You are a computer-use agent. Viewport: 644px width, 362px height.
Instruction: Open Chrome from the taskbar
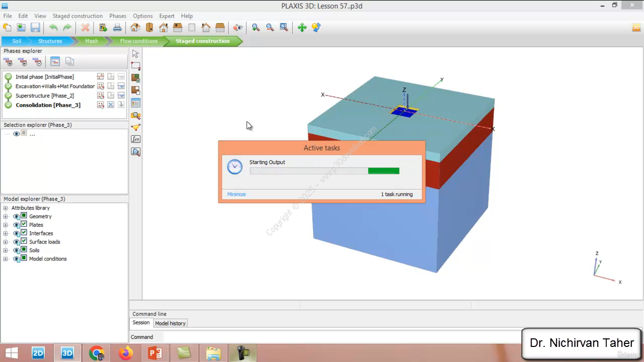(x=97, y=353)
